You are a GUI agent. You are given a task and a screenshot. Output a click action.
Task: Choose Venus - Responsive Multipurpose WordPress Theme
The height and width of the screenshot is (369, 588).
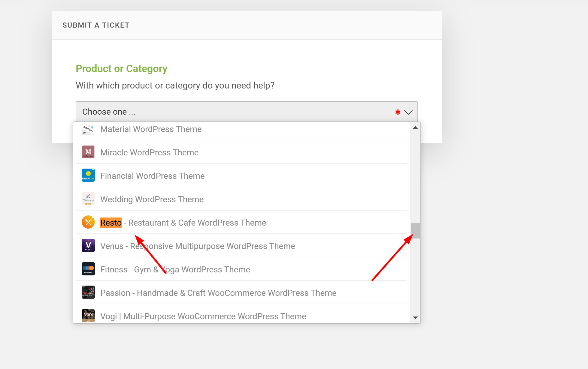pyautogui.click(x=242, y=246)
